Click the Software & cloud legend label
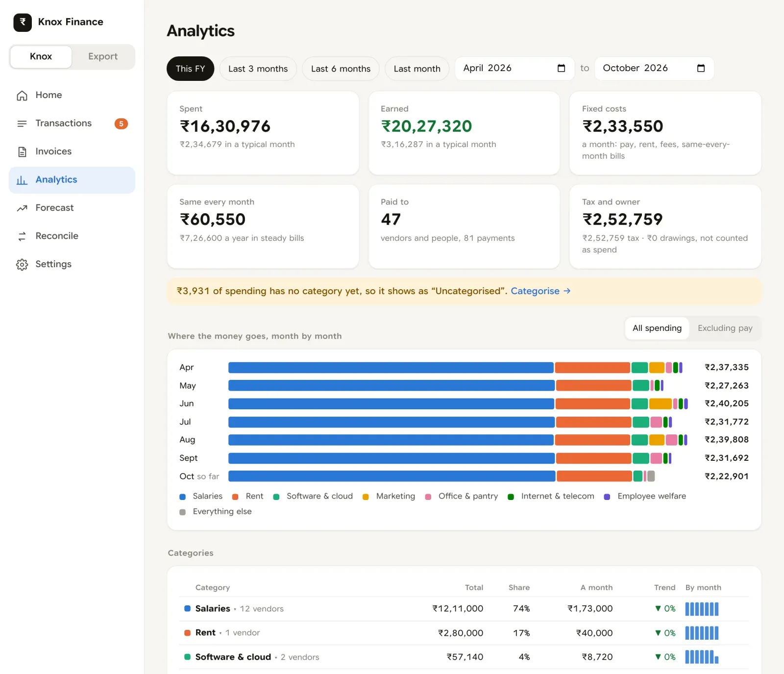 319,496
